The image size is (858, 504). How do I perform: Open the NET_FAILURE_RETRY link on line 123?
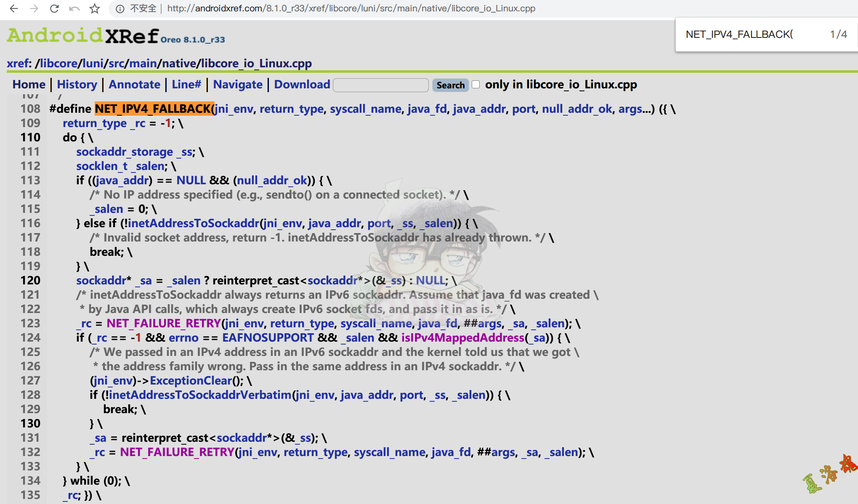pos(164,324)
